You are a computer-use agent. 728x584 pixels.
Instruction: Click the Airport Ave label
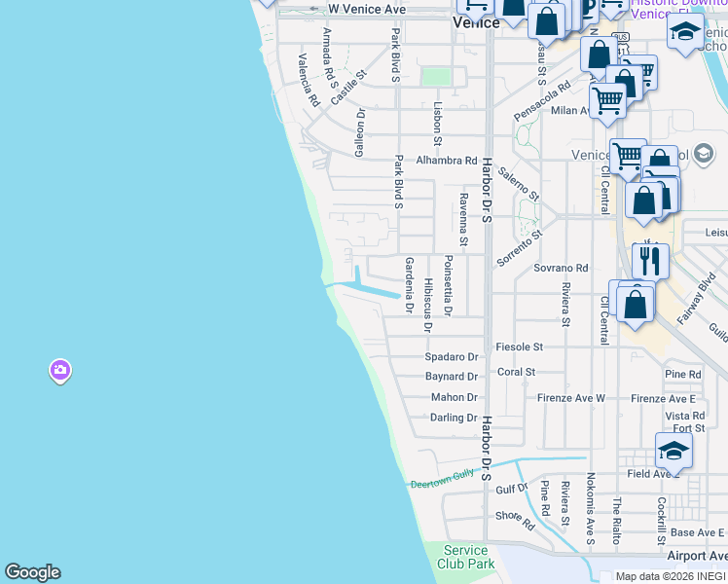coord(698,556)
